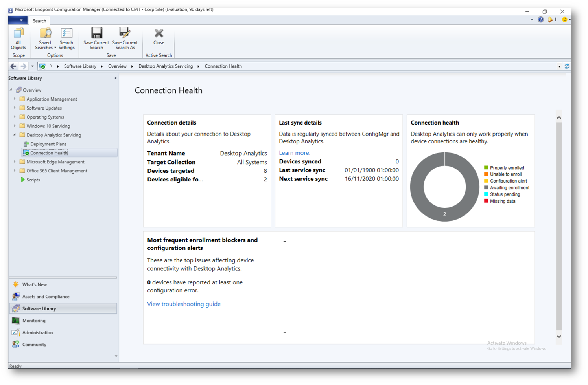Open the blue application menu button

[x=18, y=20]
